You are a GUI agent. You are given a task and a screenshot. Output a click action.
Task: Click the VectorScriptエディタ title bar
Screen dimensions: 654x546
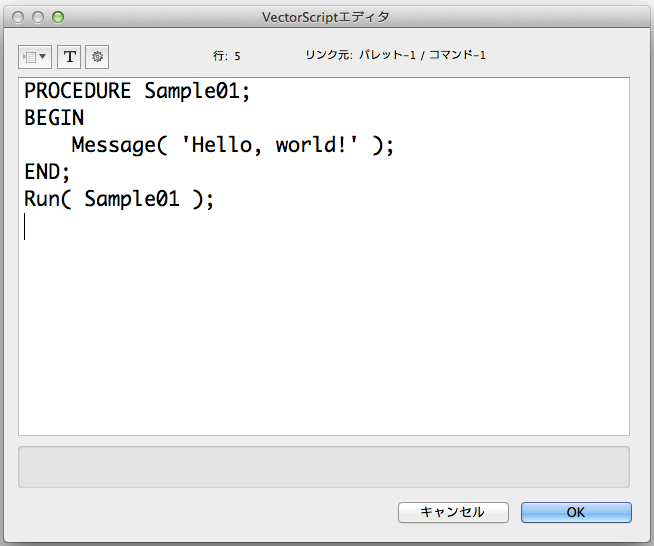pyautogui.click(x=326, y=17)
